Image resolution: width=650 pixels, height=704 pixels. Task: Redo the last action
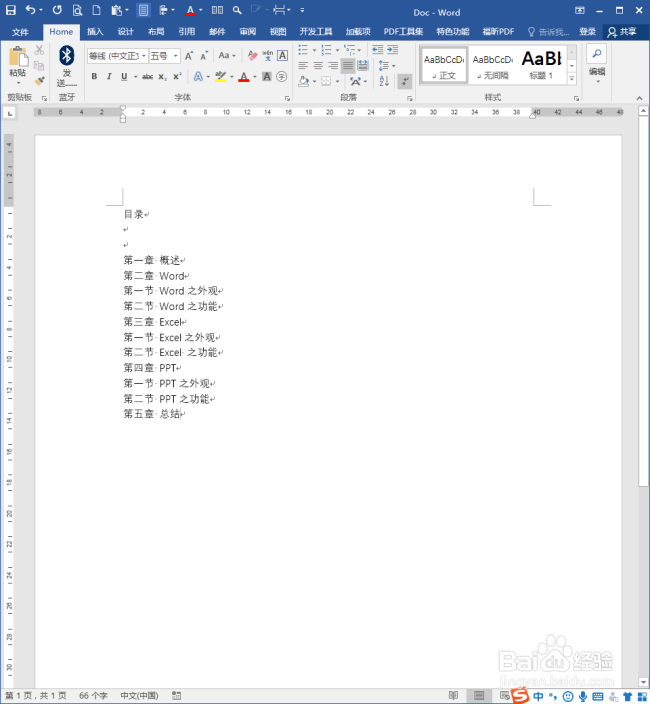pos(57,9)
